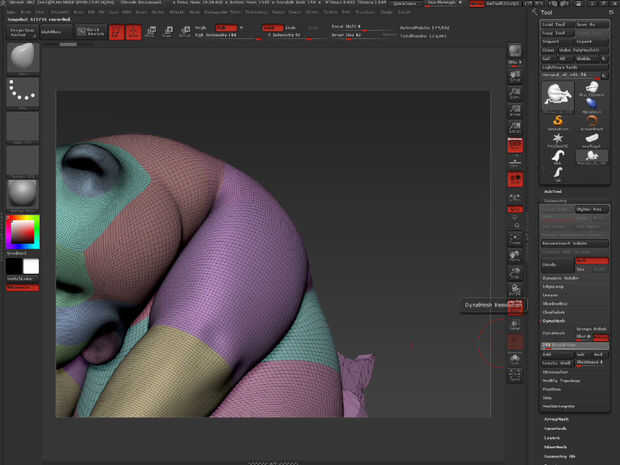620x465 pixels.
Task: Toggle the Floor grid icon
Action: pos(515,162)
